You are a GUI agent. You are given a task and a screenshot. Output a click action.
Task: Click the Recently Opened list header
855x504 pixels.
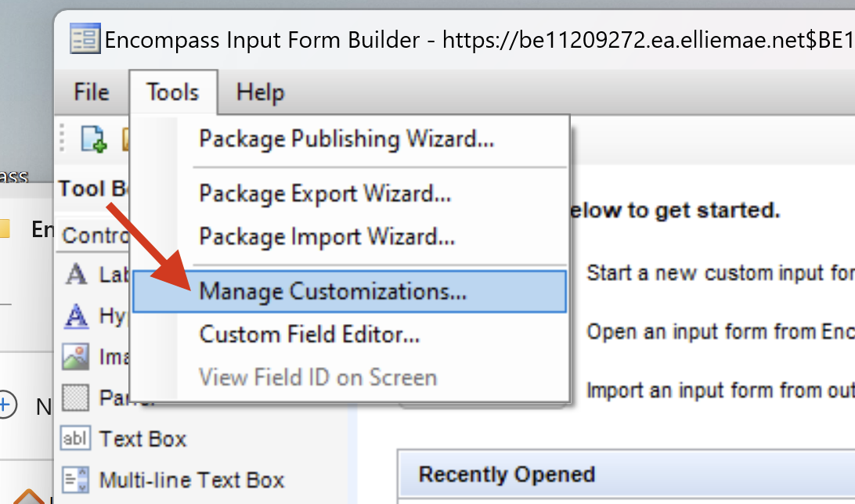pos(507,474)
